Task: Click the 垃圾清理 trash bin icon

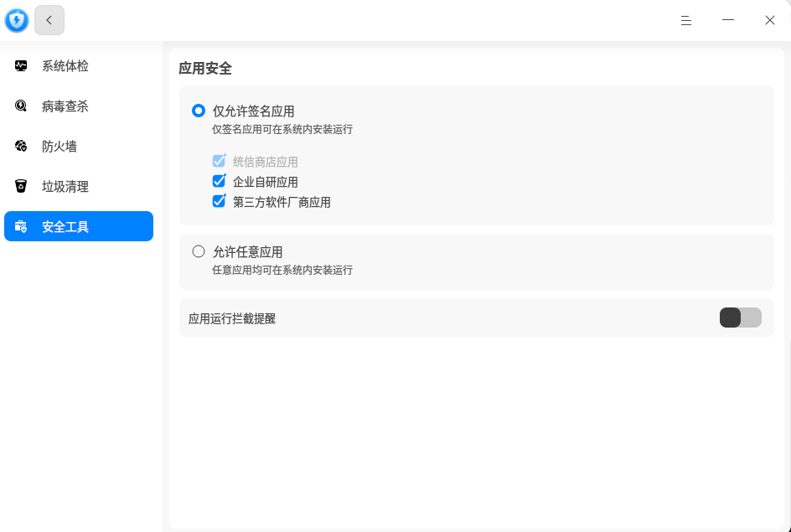Action: pos(20,186)
